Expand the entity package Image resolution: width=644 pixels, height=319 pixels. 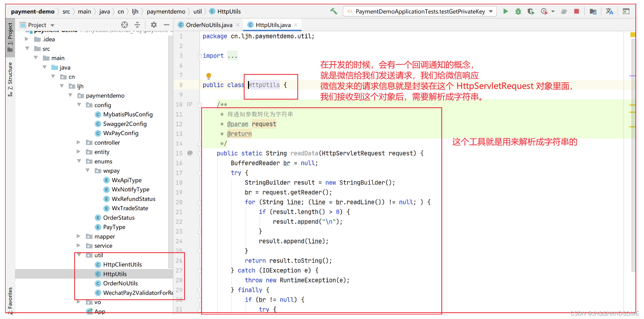tap(79, 152)
